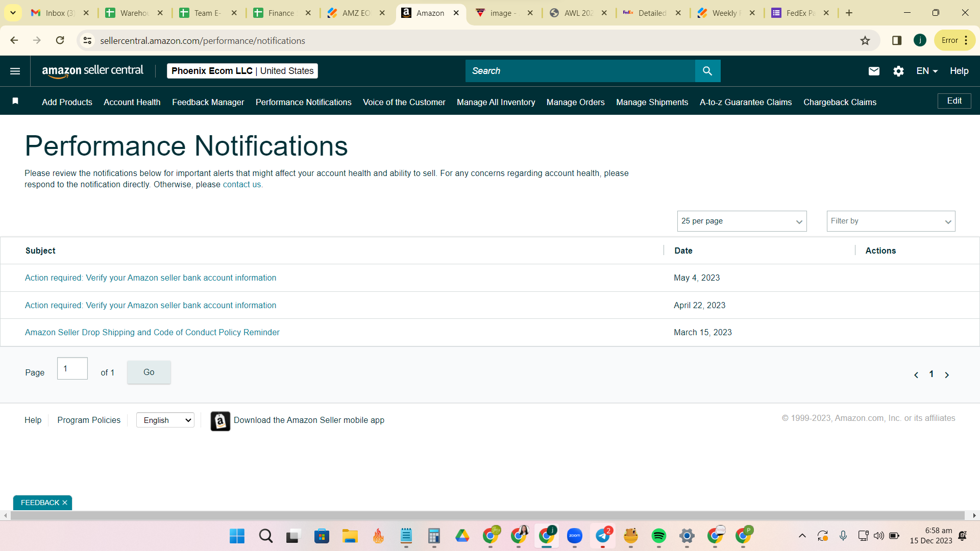Open Feedback Manager in nav bar
Image resolution: width=980 pixels, height=551 pixels.
point(208,102)
